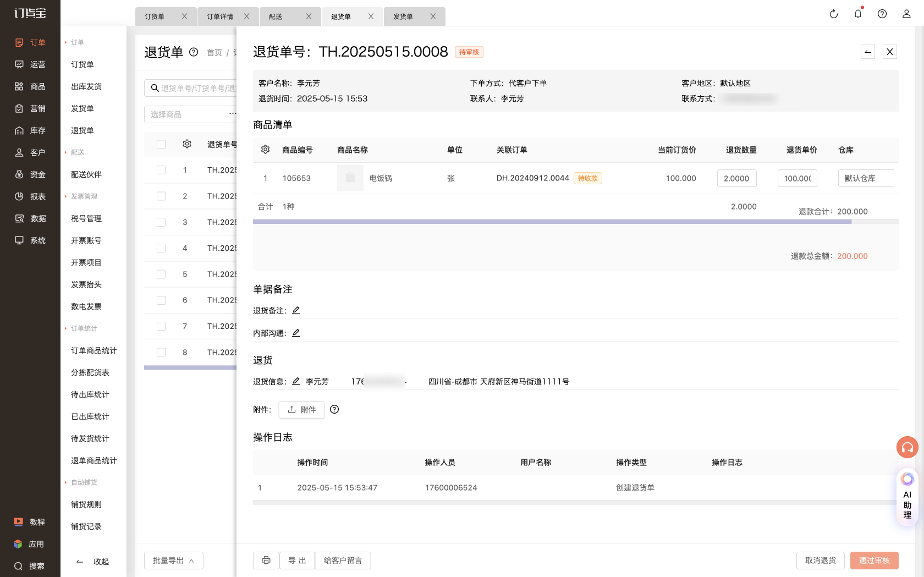This screenshot has width=924, height=577.
Task: Collapse the 订单统计 submenu group
Action: (x=81, y=328)
